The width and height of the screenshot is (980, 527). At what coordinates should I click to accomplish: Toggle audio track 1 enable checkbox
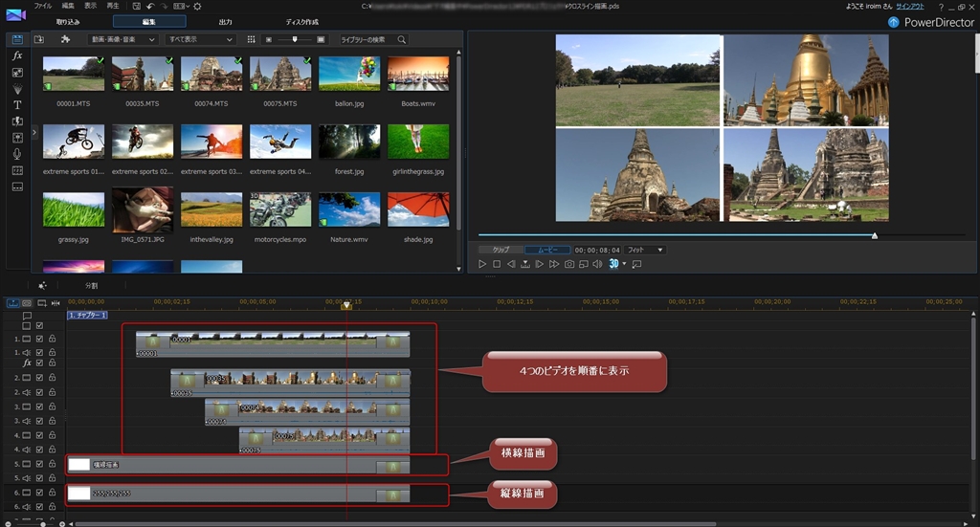pos(39,353)
